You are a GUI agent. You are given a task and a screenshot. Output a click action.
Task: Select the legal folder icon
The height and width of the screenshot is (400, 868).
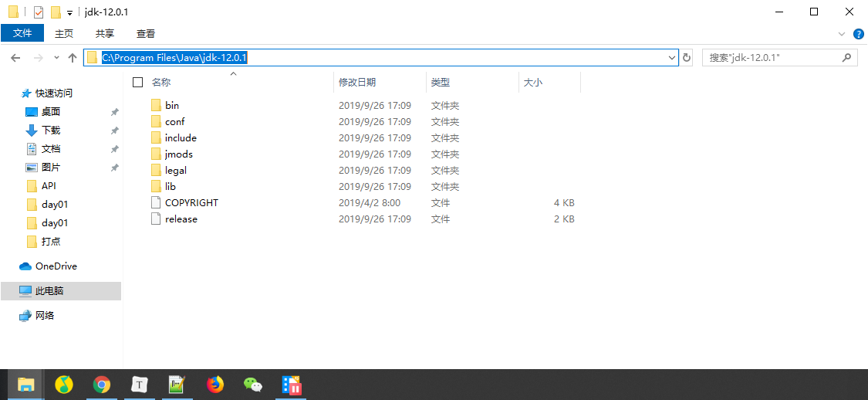[156, 170]
